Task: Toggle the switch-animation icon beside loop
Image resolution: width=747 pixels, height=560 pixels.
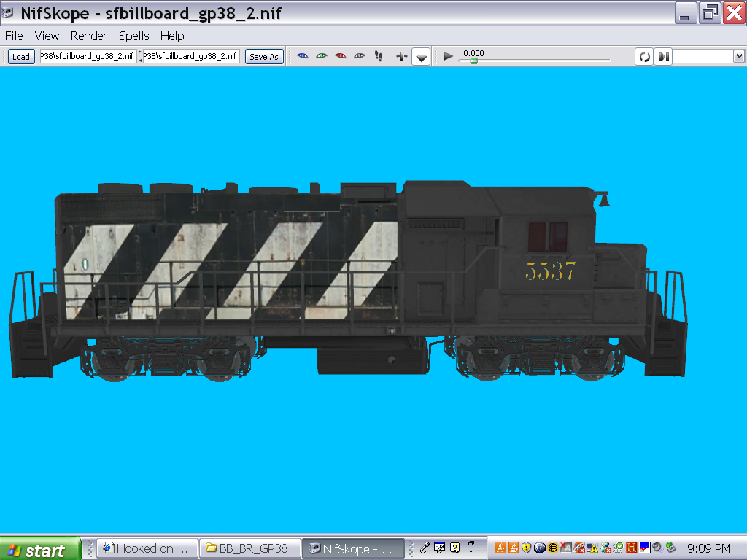Action: coord(663,57)
